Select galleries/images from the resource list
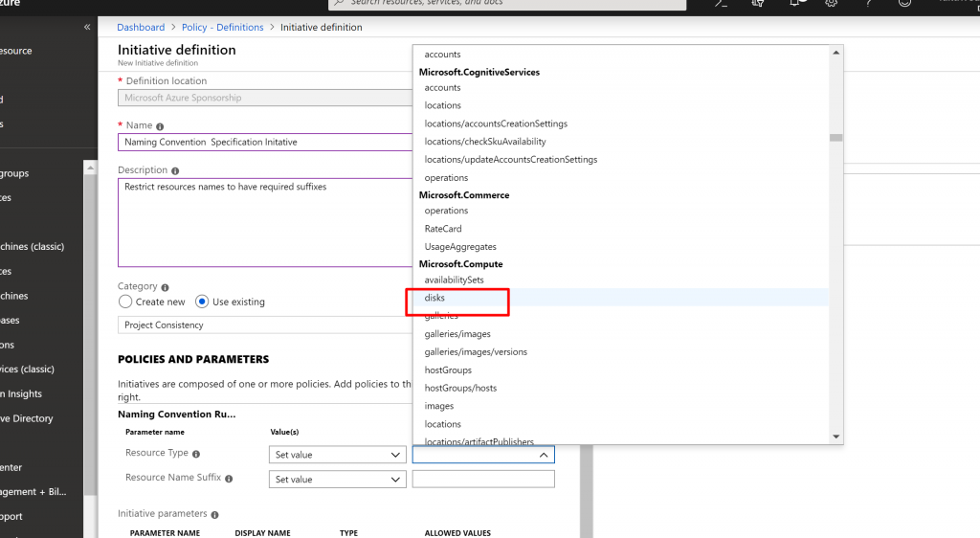 (457, 334)
